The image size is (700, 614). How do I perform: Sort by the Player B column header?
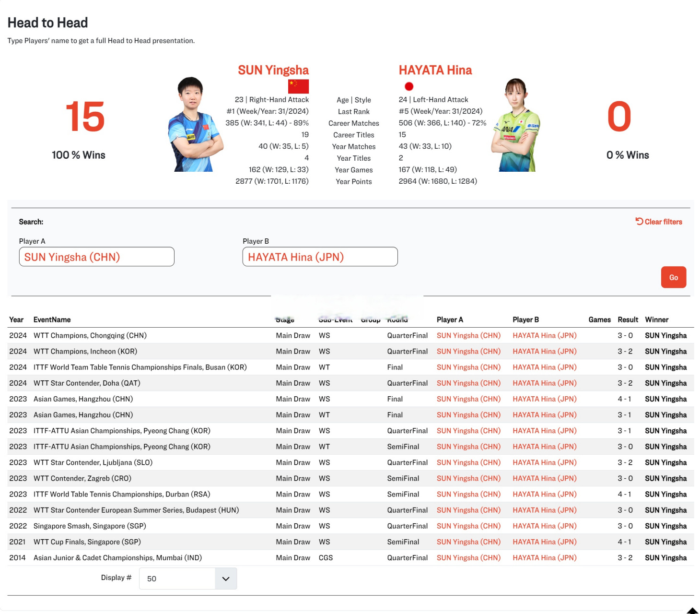tap(525, 319)
